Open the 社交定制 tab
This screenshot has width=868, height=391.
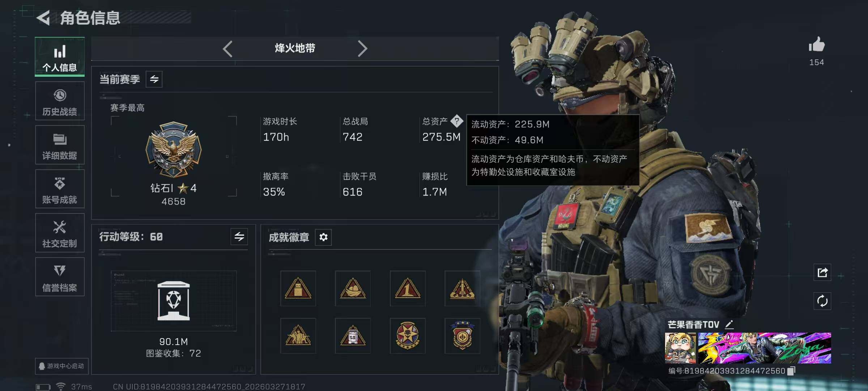pyautogui.click(x=60, y=233)
